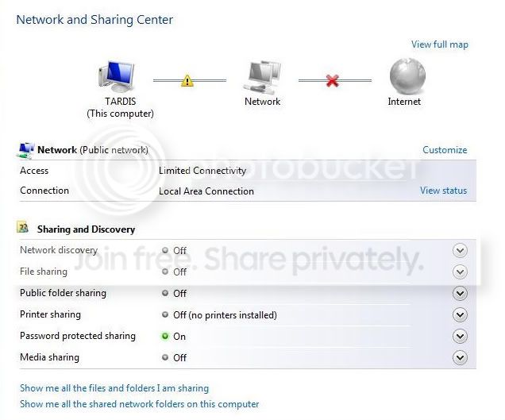Image resolution: width=505 pixels, height=420 pixels.
Task: Click Show me all the shared network folders link
Action: pos(140,404)
